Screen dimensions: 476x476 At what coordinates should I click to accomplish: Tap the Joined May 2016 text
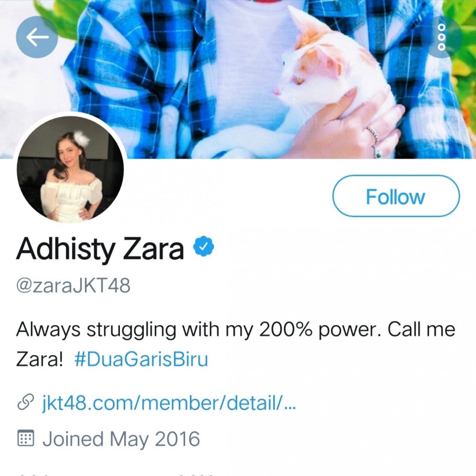pos(121,439)
